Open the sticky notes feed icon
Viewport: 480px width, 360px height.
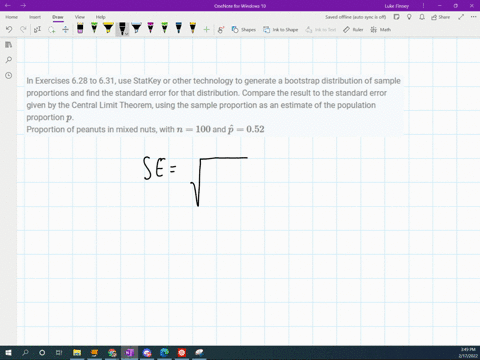pos(396,17)
